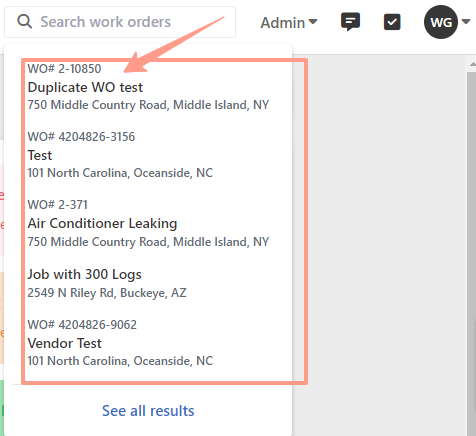Select the Vendor Test work order
476x436 pixels.
click(x=64, y=343)
